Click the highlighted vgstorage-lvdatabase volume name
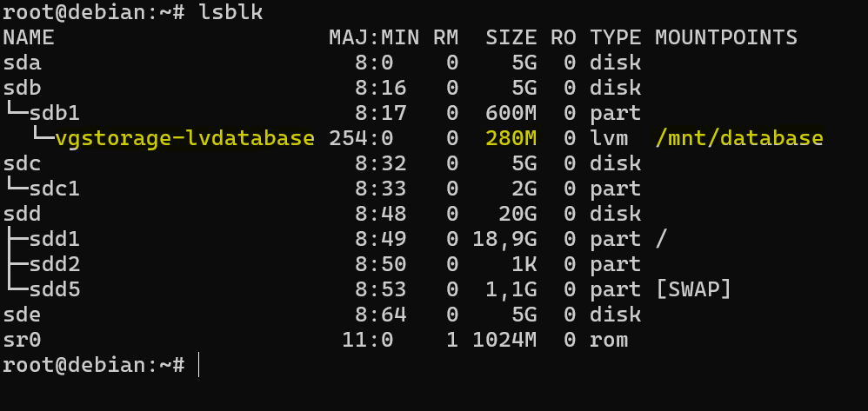This screenshot has height=411, width=868. [x=184, y=139]
